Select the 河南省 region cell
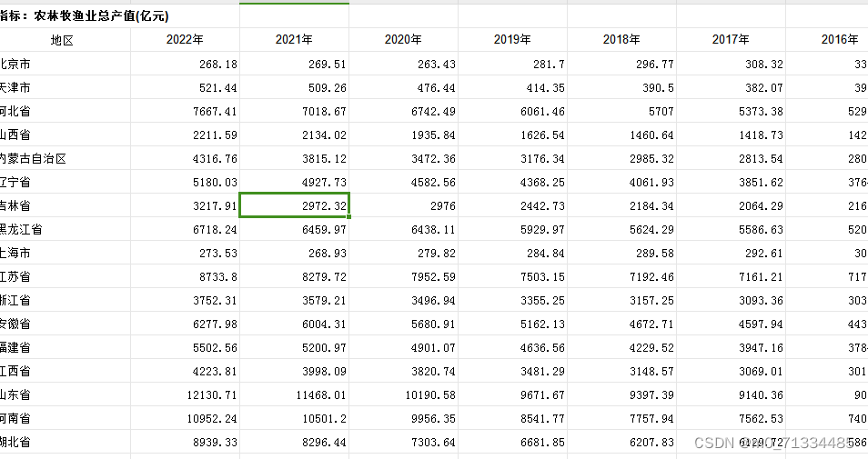The image size is (868, 459). coord(66,419)
